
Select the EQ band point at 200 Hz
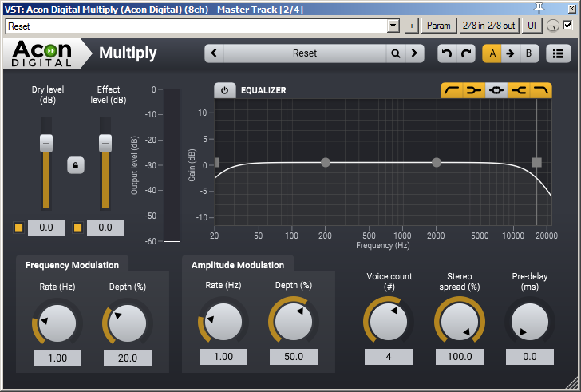click(x=326, y=162)
